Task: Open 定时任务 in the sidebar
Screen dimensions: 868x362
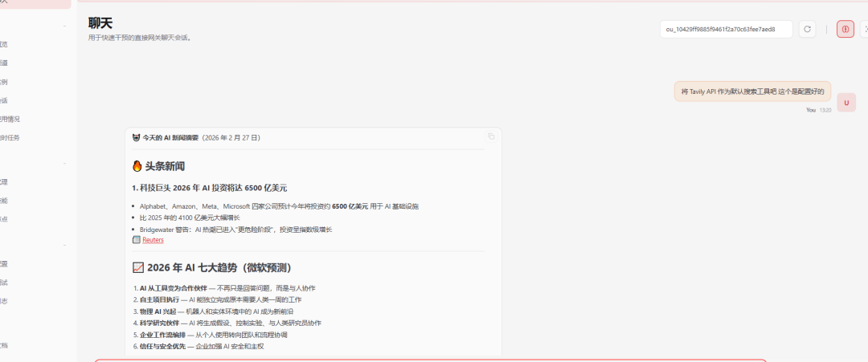Action: click(10, 137)
